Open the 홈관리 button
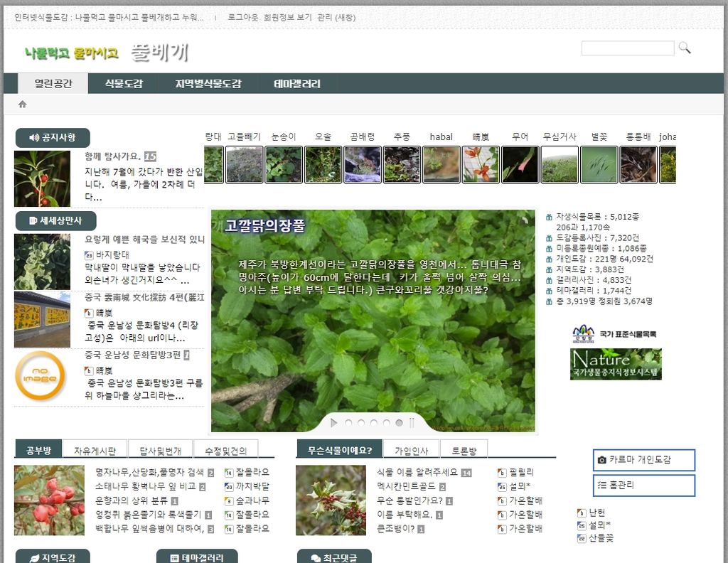 point(643,486)
